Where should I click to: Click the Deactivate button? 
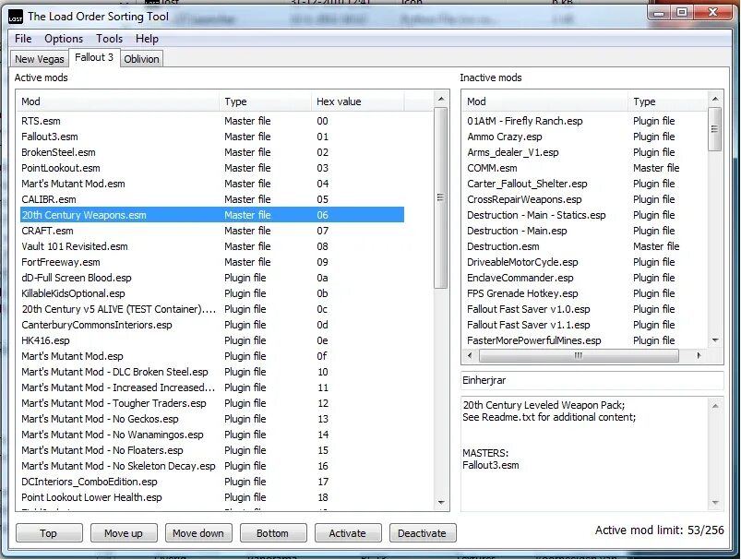point(423,533)
